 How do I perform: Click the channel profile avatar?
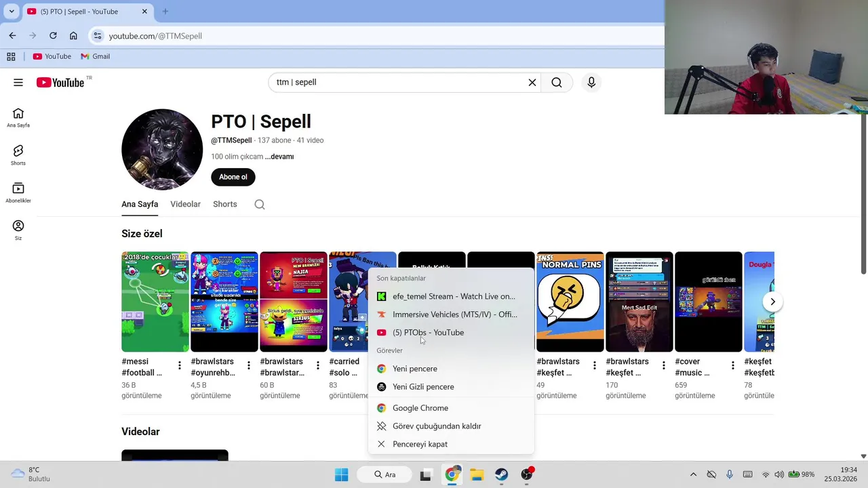[x=162, y=150]
